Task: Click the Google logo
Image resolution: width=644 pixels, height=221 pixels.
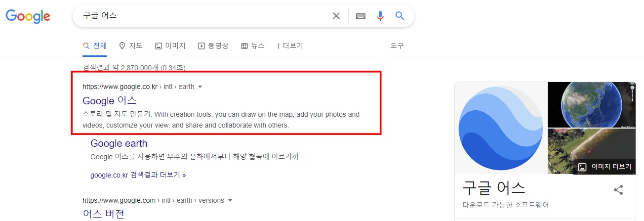Action: pyautogui.click(x=28, y=16)
